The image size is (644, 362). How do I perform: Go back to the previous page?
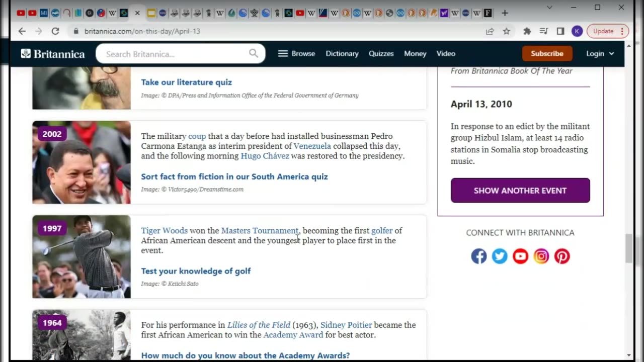[x=22, y=31]
